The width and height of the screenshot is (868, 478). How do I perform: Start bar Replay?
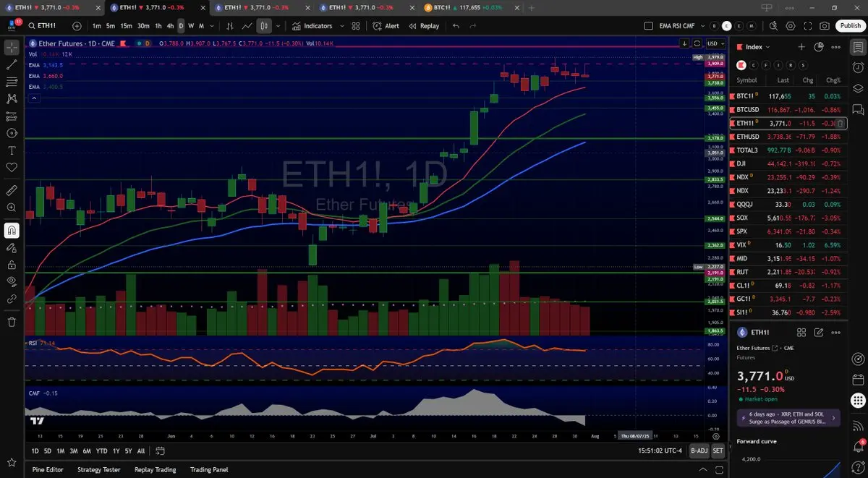(x=424, y=26)
